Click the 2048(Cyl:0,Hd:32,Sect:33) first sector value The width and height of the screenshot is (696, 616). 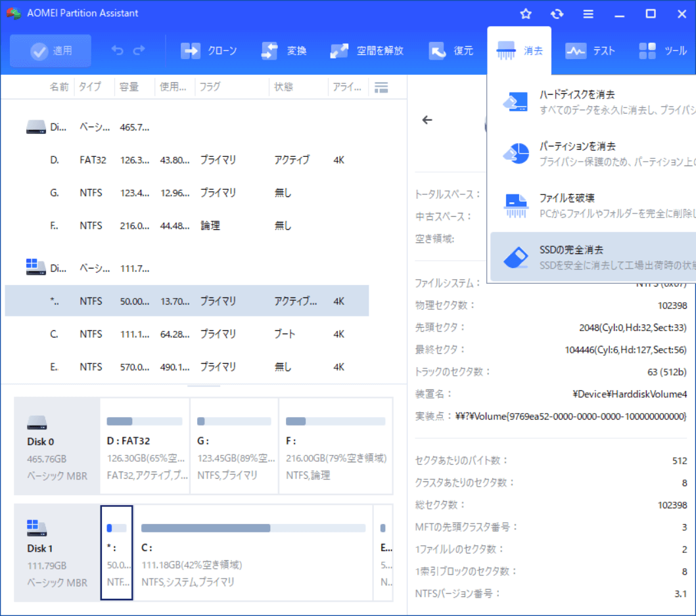click(632, 327)
